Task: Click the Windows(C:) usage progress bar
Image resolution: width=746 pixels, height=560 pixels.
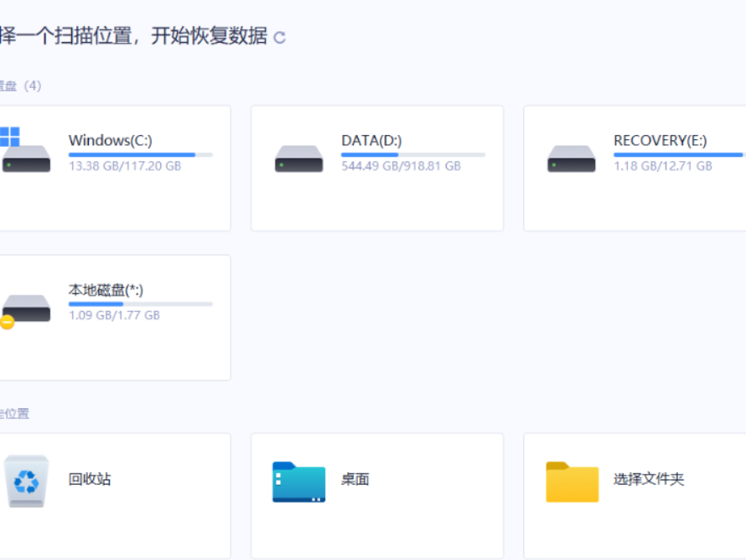Action: pos(140,154)
